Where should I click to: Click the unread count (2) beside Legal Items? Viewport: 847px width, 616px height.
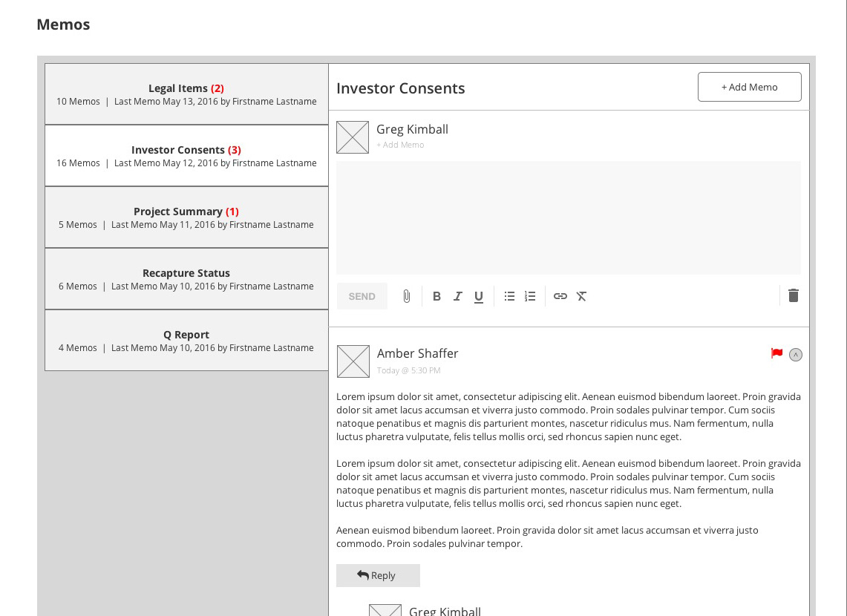click(x=218, y=88)
